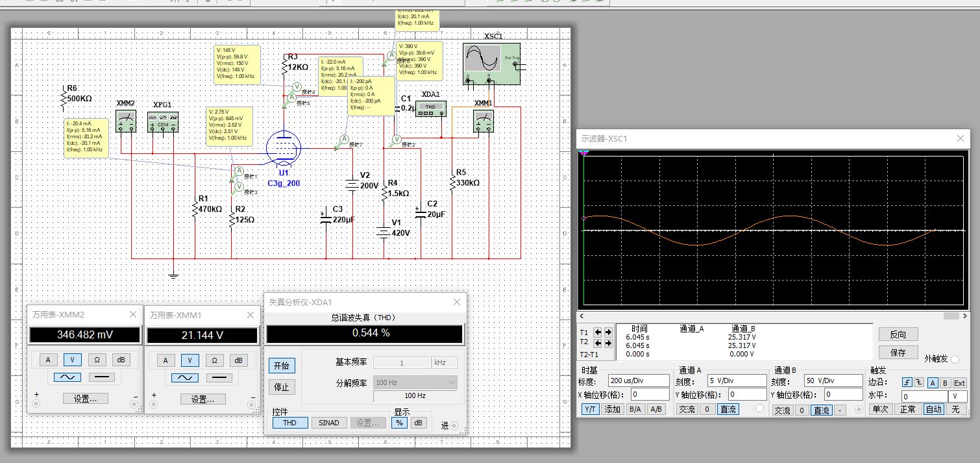Click 反向 button in oscilloscope
This screenshot has width=980, height=463.
(x=898, y=334)
